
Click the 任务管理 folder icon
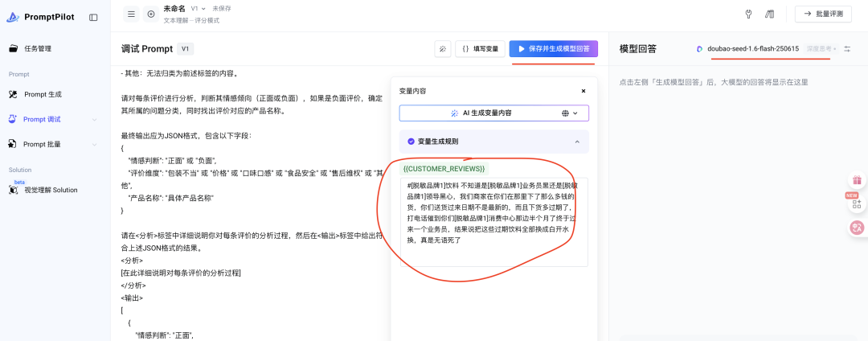tap(14, 49)
